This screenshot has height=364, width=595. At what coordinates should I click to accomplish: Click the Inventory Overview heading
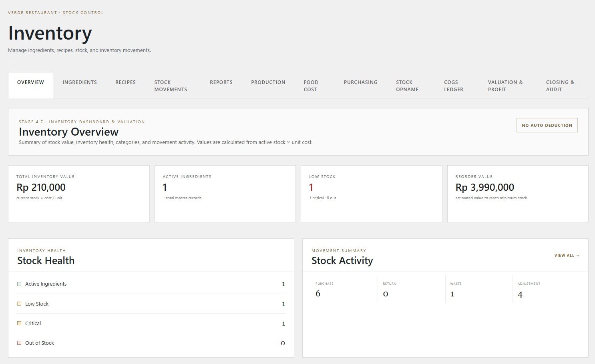[x=68, y=132]
